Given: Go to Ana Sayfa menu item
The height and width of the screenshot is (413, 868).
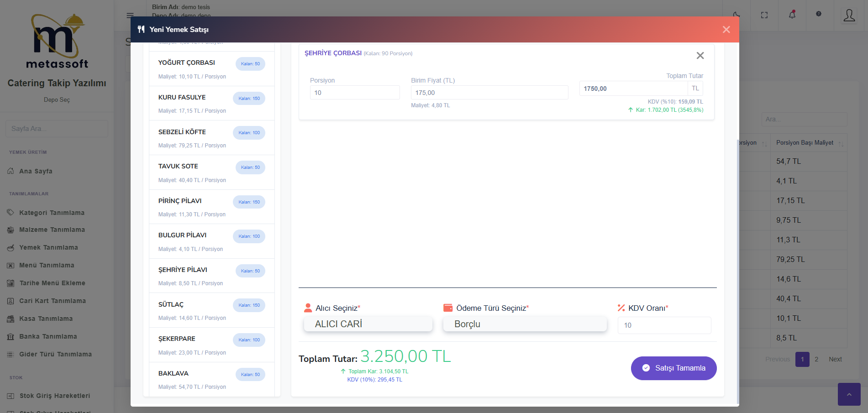Looking at the screenshot, I should [36, 171].
